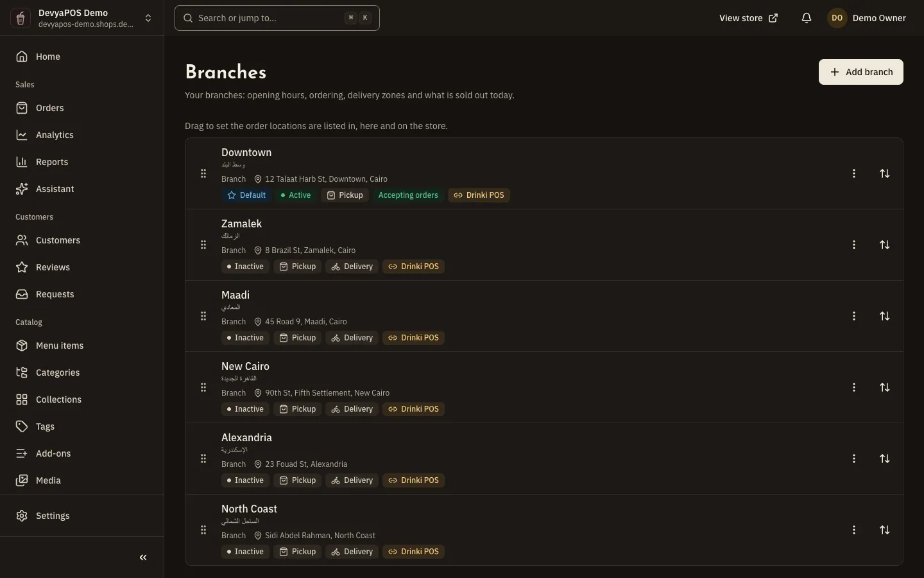Open Menu items catalog page
Screen dimensions: 924x578
[82, 346]
